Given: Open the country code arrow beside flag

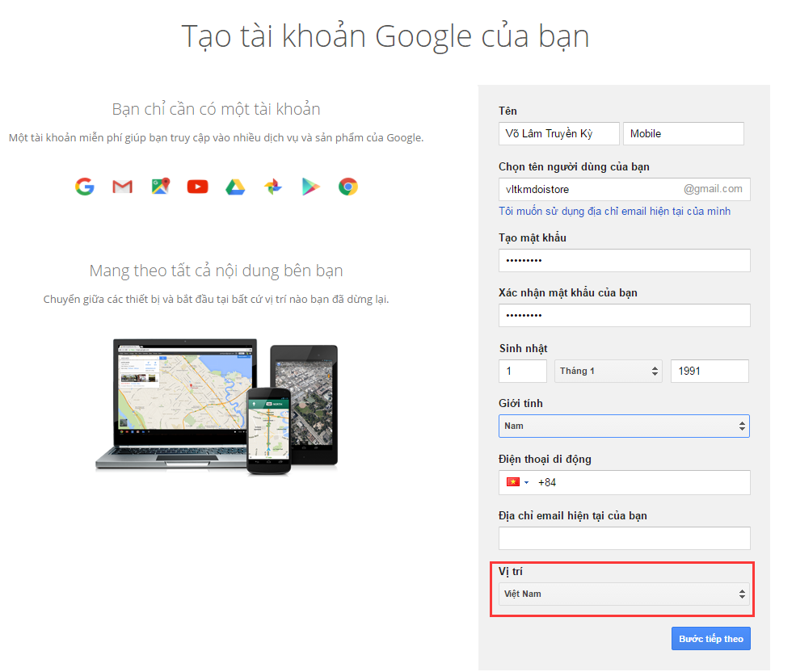Looking at the screenshot, I should click(x=526, y=483).
